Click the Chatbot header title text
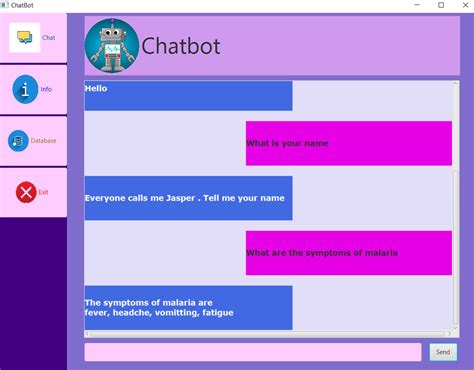 click(181, 46)
